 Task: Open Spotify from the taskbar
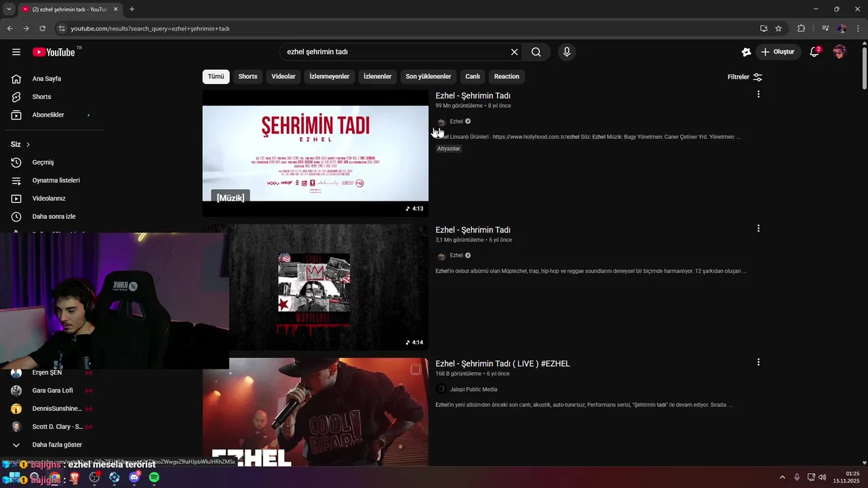[x=154, y=477]
